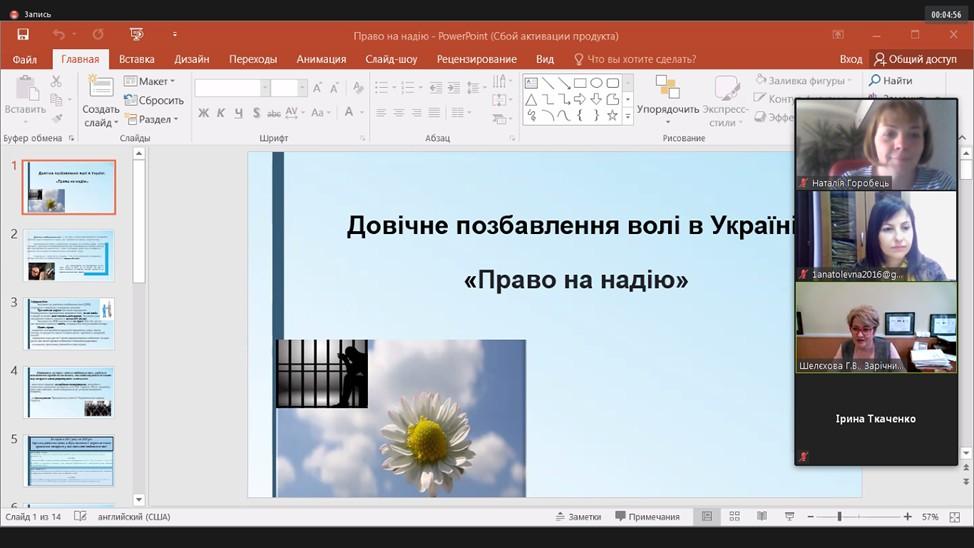Click the Save icon in quick access toolbar

23,35
